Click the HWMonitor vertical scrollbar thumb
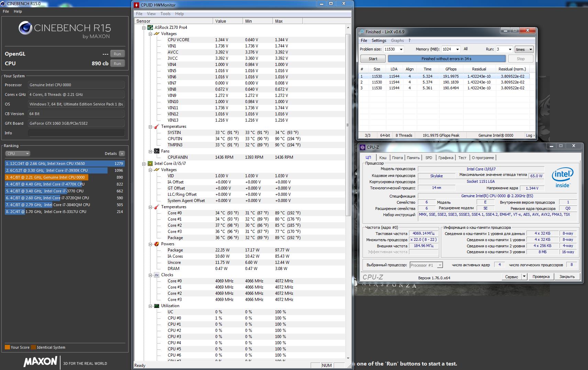The width and height of the screenshot is (588, 370). click(347, 125)
